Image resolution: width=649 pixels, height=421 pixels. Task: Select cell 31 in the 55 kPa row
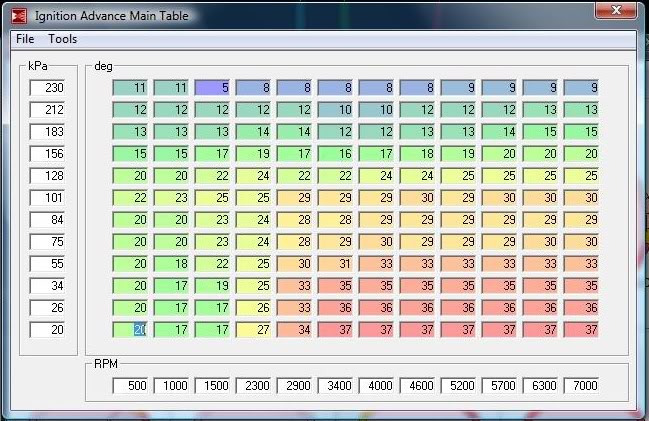(335, 263)
